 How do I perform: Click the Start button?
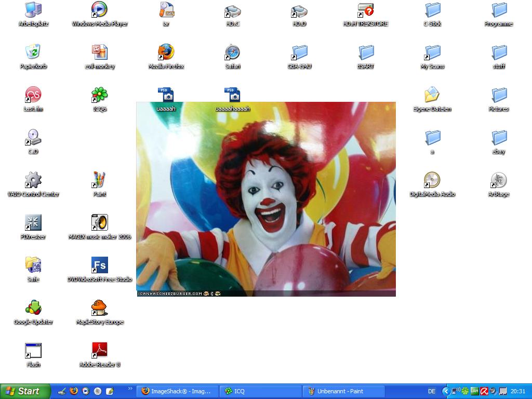click(25, 391)
